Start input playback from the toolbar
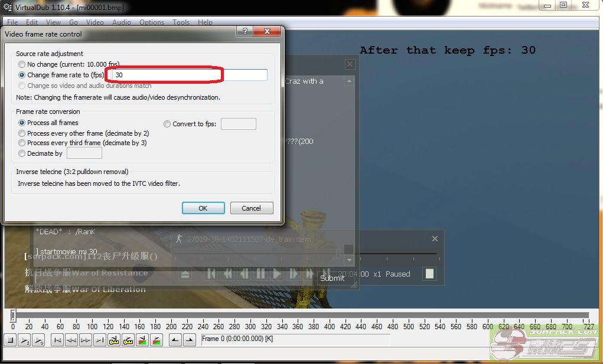603x364 pixels. [x=25, y=340]
